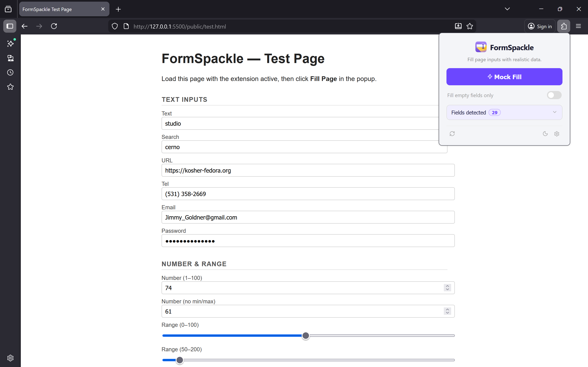588x367 pixels.
Task: Click Number (no min/max) input showing 61
Action: [308, 311]
